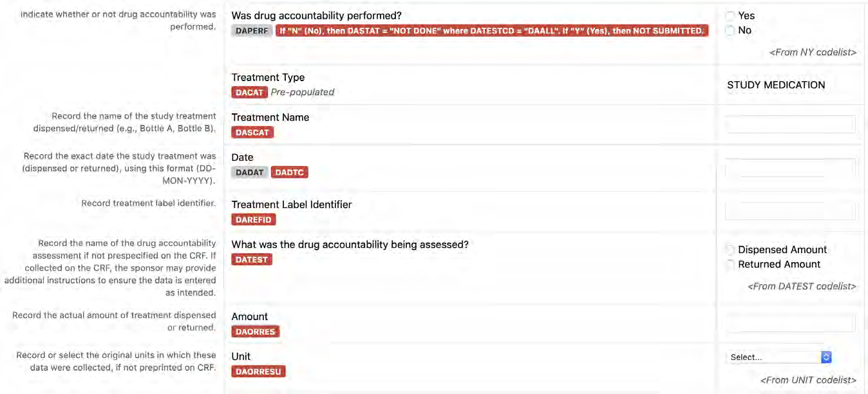This screenshot has height=394, width=868.
Task: Click the red DASCAT tag
Action: point(252,133)
